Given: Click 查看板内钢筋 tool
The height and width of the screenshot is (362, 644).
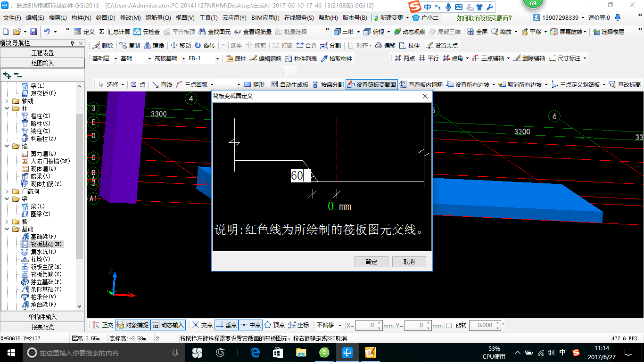Looking at the screenshot, I should pos(421,85).
